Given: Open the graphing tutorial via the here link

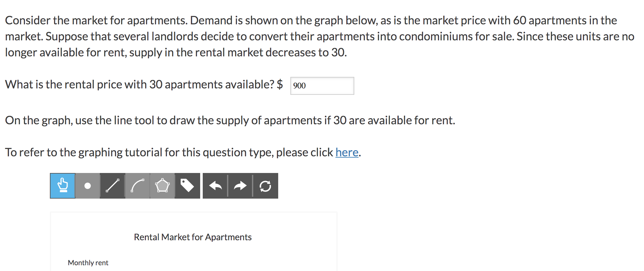Looking at the screenshot, I should pyautogui.click(x=347, y=153).
